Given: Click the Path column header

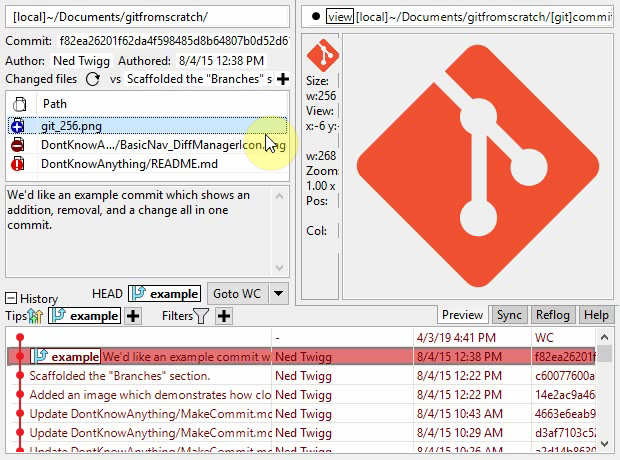Looking at the screenshot, I should pyautogui.click(x=161, y=104).
